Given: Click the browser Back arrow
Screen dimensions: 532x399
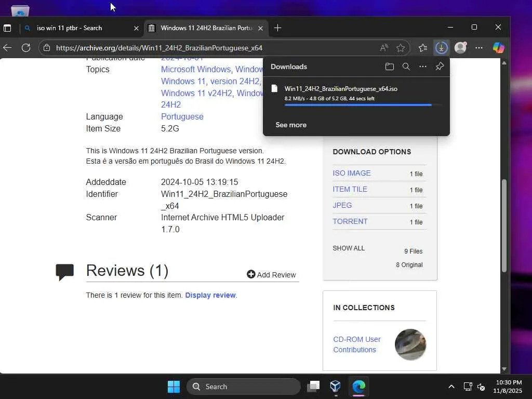Looking at the screenshot, I should click(x=7, y=48).
